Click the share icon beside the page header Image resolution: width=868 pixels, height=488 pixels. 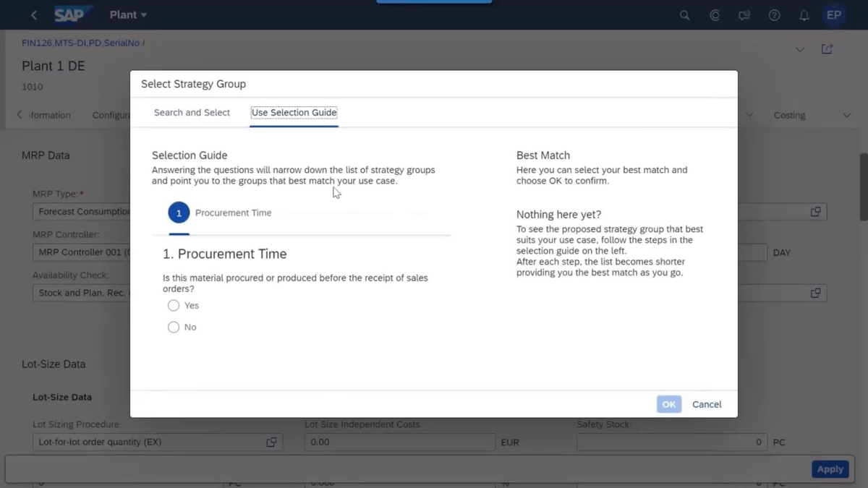pyautogui.click(x=827, y=48)
